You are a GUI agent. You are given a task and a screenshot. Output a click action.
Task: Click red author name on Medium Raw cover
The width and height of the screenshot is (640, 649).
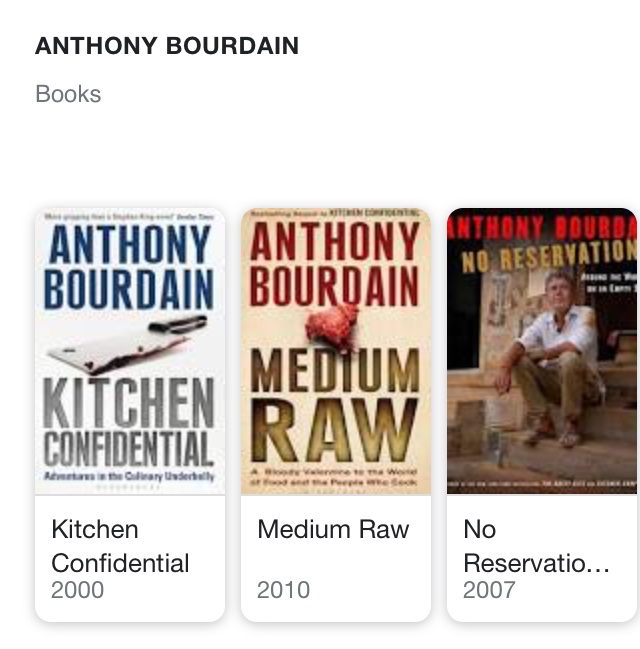pyautogui.click(x=336, y=265)
